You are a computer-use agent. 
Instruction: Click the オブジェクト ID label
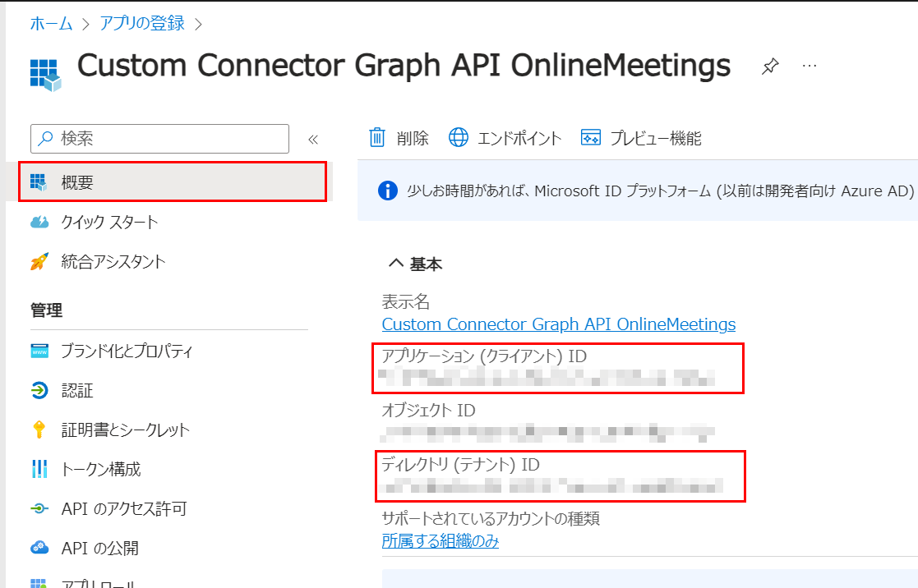[x=428, y=411]
